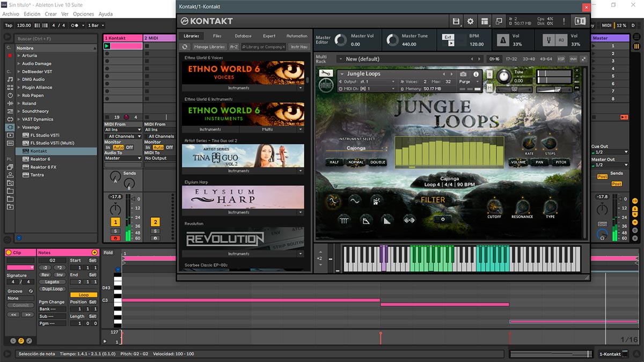This screenshot has width=644, height=362.
Task: Expand the Rob Papen folder
Action: (x=18, y=95)
